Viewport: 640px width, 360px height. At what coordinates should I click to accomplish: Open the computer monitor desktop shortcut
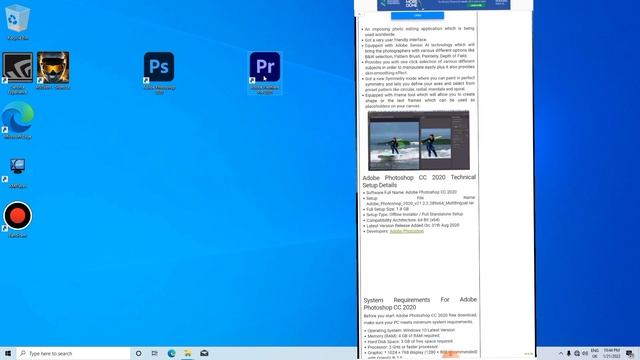tap(17, 173)
